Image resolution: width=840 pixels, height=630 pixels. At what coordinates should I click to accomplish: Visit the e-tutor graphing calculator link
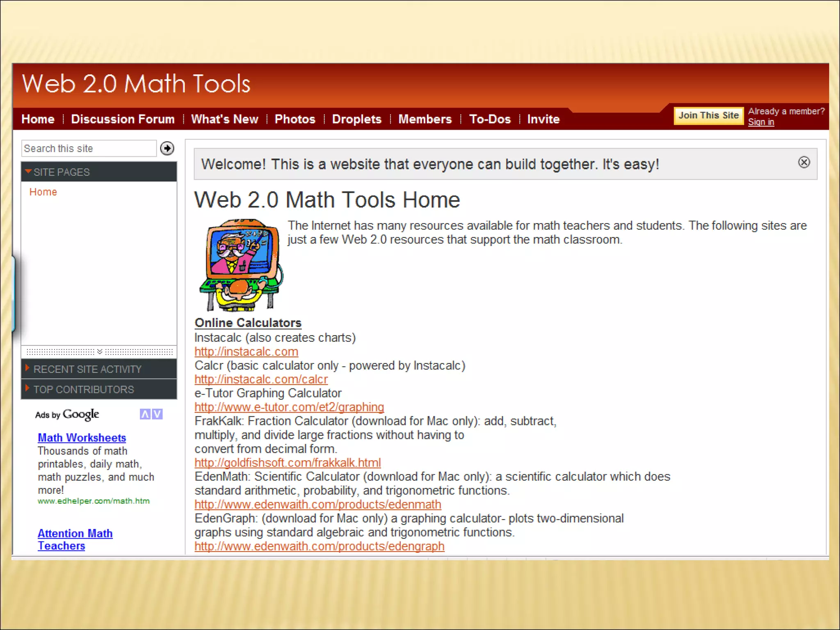pyautogui.click(x=289, y=407)
